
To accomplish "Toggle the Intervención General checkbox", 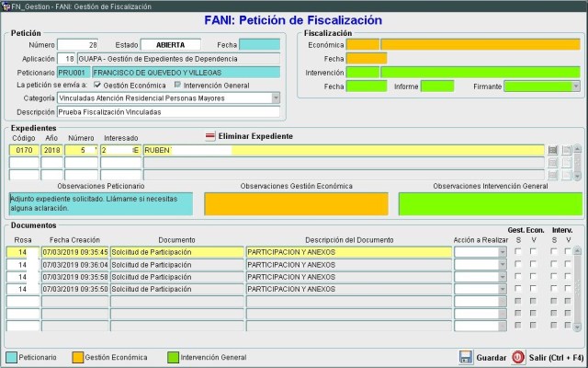I will click(x=177, y=85).
